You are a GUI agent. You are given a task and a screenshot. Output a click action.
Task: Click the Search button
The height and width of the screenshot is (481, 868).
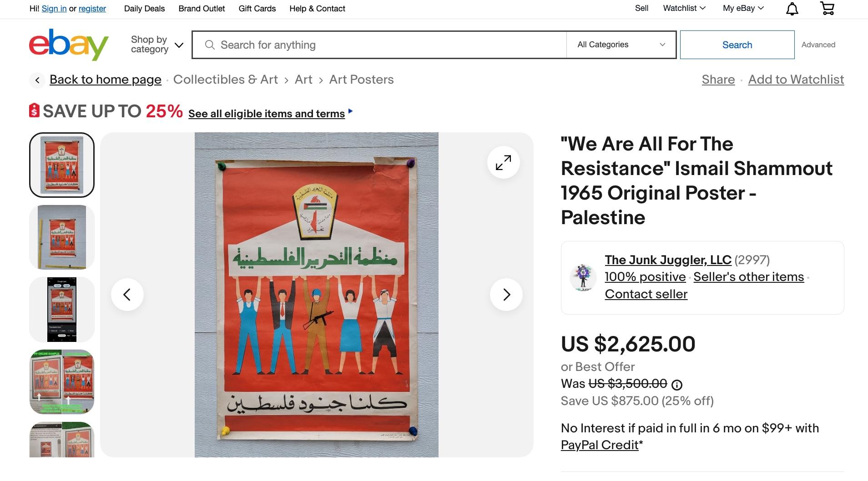[737, 45]
